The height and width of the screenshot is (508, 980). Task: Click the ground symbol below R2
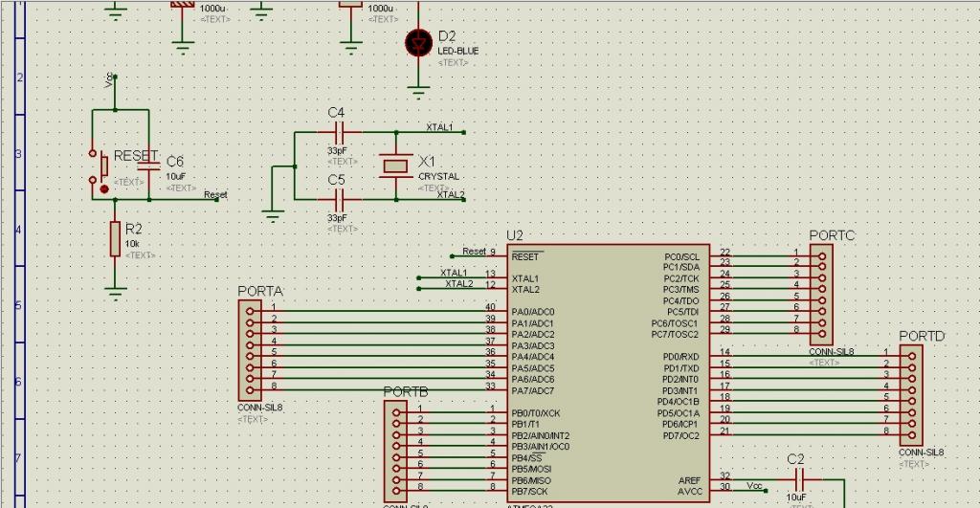(115, 294)
